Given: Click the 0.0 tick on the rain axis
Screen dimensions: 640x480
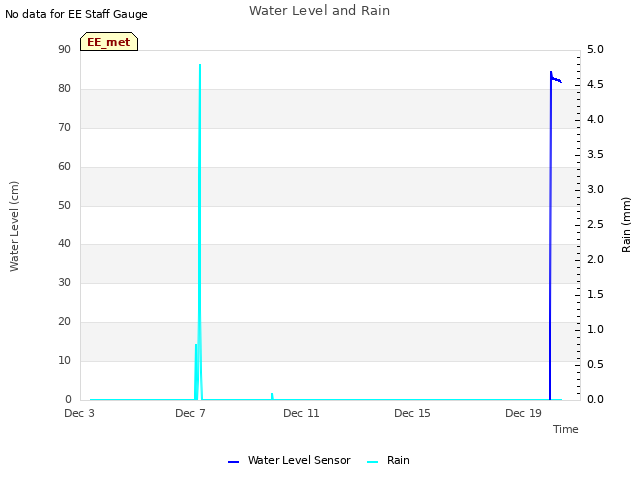Looking at the screenshot, I should coord(596,399).
